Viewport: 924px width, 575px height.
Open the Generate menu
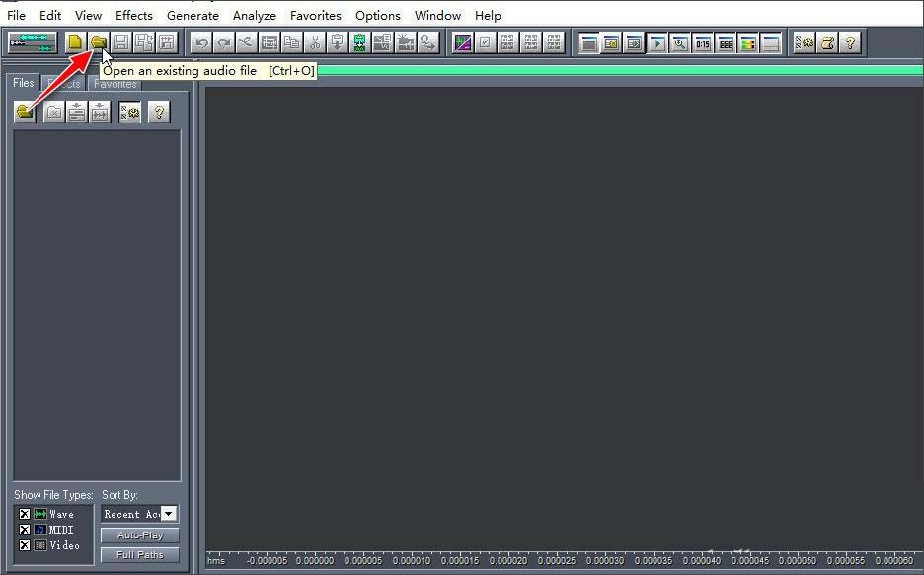(x=192, y=15)
